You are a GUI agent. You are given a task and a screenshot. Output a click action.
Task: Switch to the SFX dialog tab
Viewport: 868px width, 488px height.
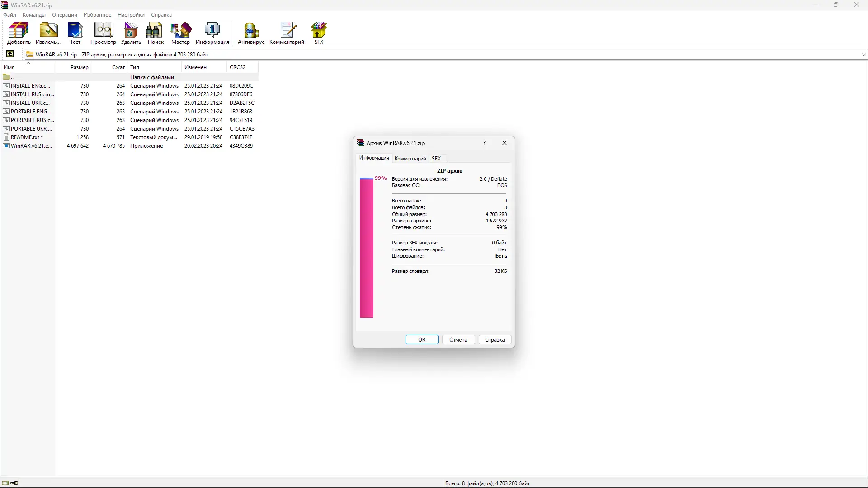tap(436, 159)
